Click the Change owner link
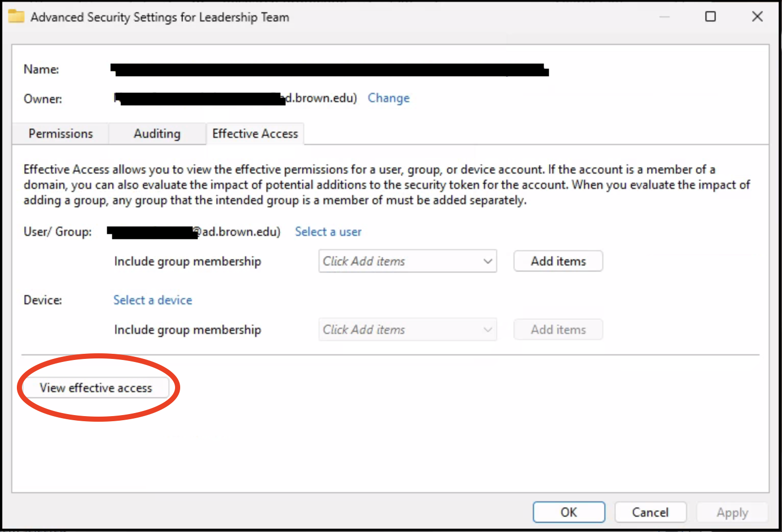 click(388, 98)
